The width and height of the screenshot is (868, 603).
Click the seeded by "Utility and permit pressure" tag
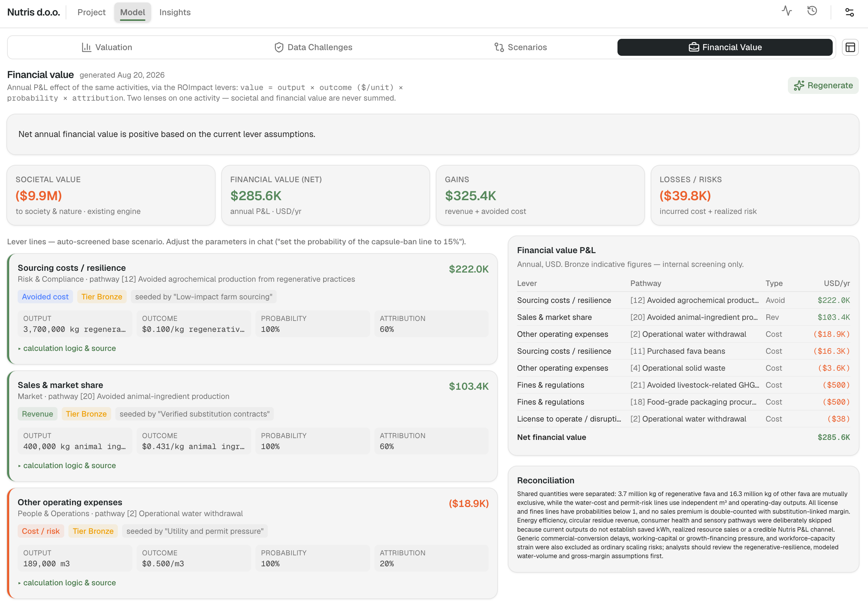pos(195,531)
